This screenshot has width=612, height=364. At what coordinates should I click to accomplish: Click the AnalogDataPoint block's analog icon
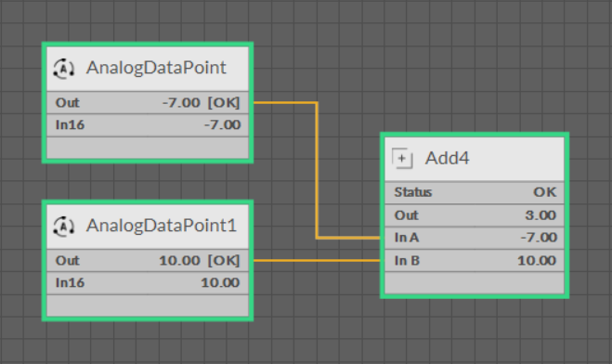coord(64,69)
